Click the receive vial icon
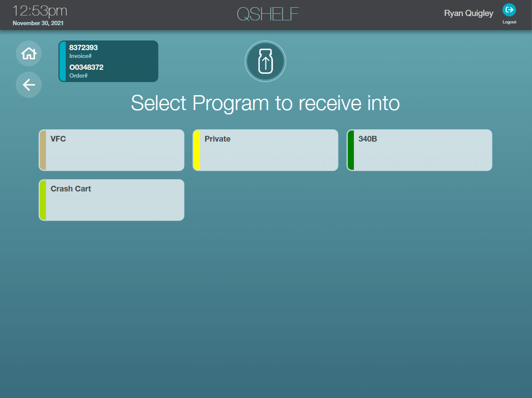Viewport: 532px width, 398px height. click(x=265, y=61)
